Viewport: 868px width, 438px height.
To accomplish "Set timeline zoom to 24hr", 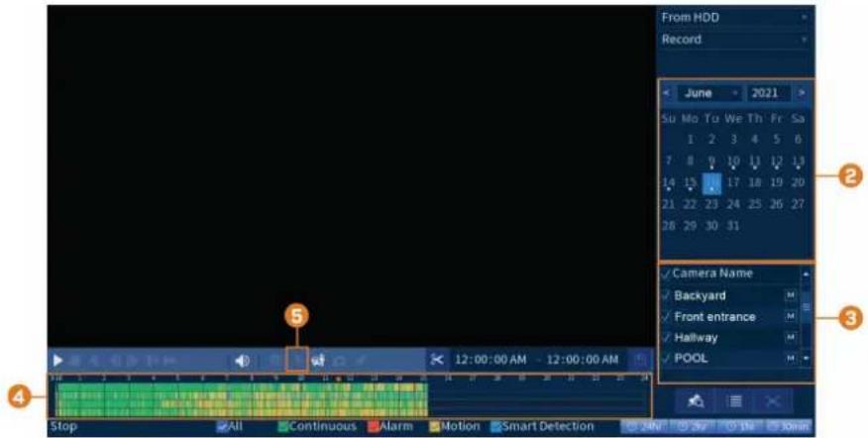I will click(645, 427).
